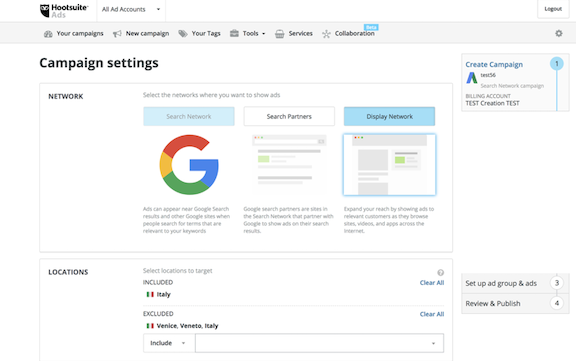The width and height of the screenshot is (576, 361).
Task: Toggle the Display Network option
Action: pos(389,116)
